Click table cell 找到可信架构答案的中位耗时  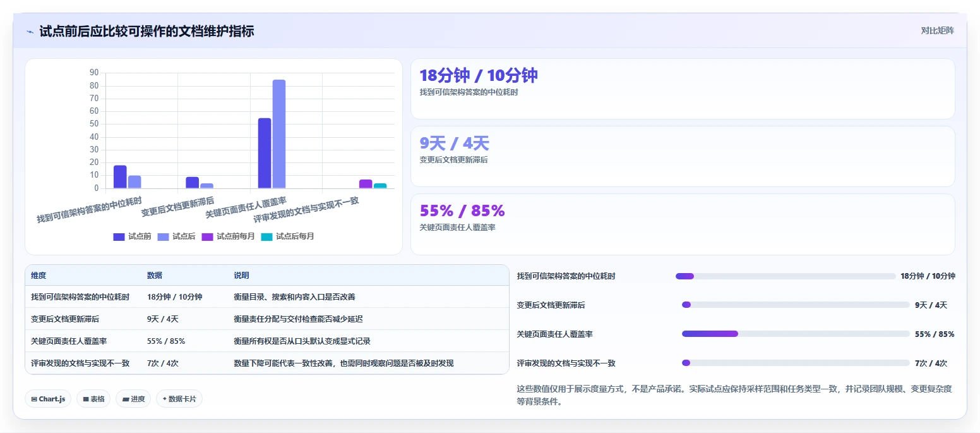pyautogui.click(x=80, y=296)
